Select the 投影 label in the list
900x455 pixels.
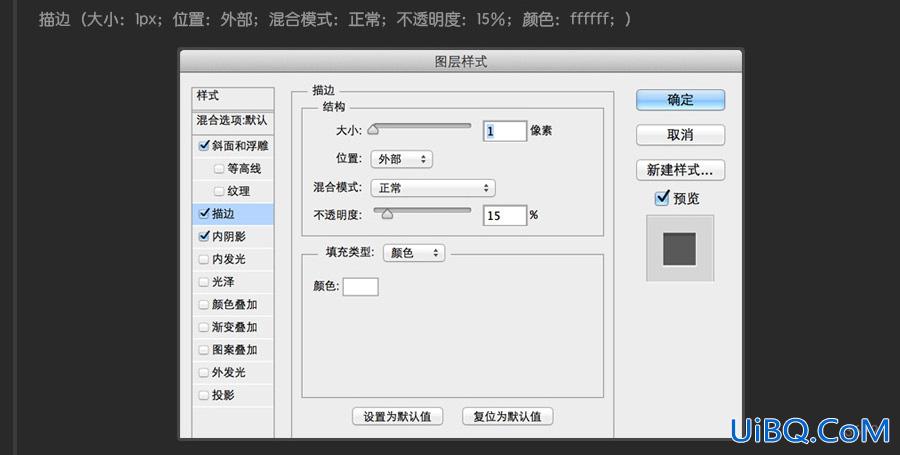tap(223, 395)
